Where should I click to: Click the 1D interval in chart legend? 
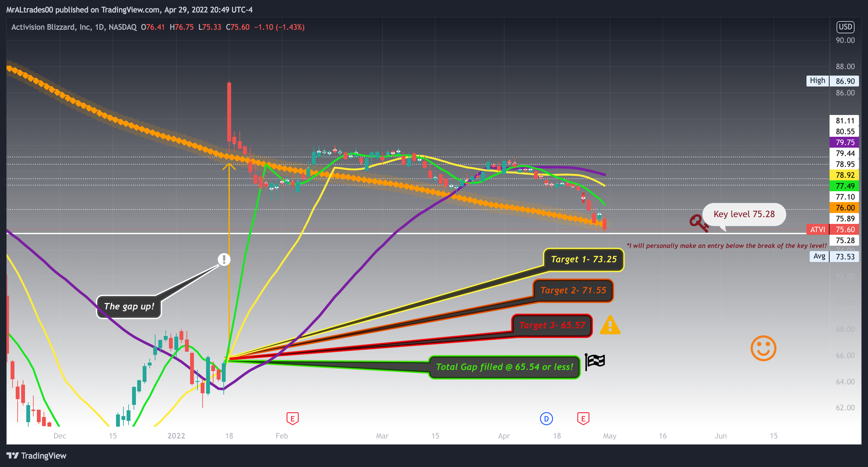[x=99, y=27]
